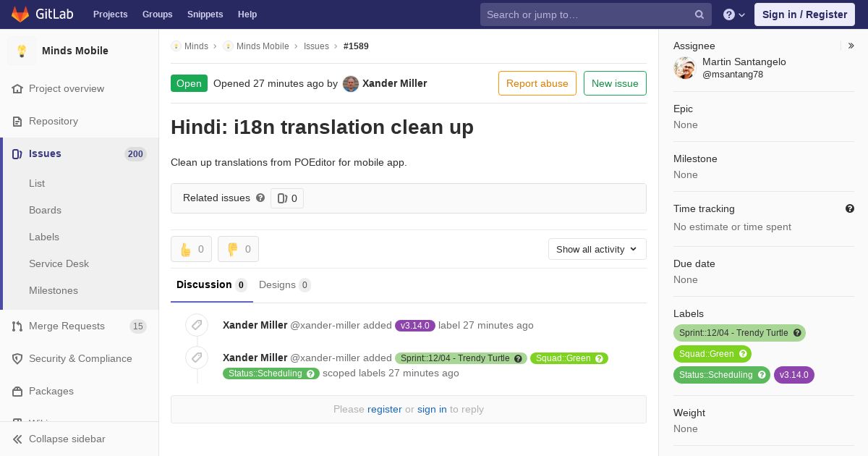868x456 pixels.
Task: Click the Minds group breadcrumb icon
Action: tap(176, 46)
